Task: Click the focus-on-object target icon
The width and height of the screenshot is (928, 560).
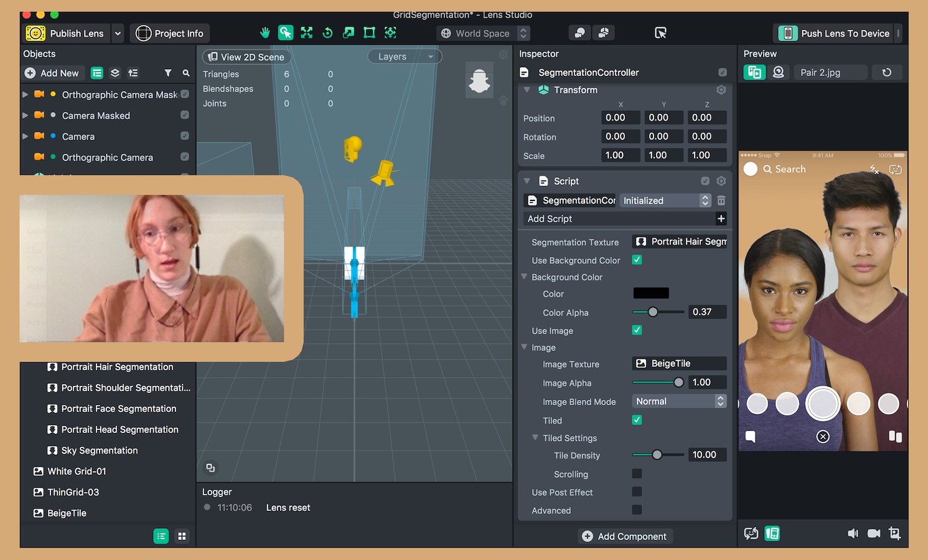Action: point(390,33)
